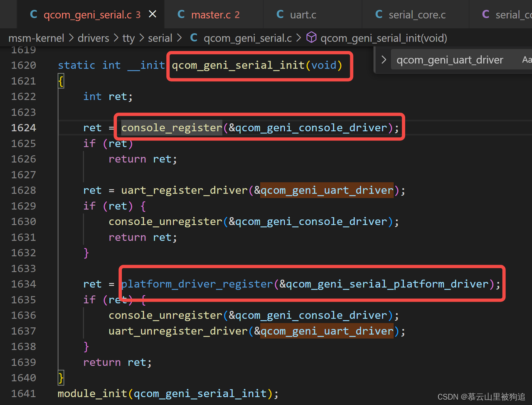The image size is (532, 405).
Task: Click the cube symbol icon in breadcrumb
Action: click(x=311, y=38)
